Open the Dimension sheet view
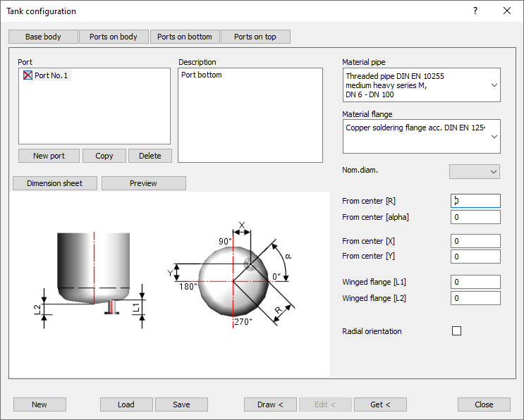 click(x=55, y=183)
